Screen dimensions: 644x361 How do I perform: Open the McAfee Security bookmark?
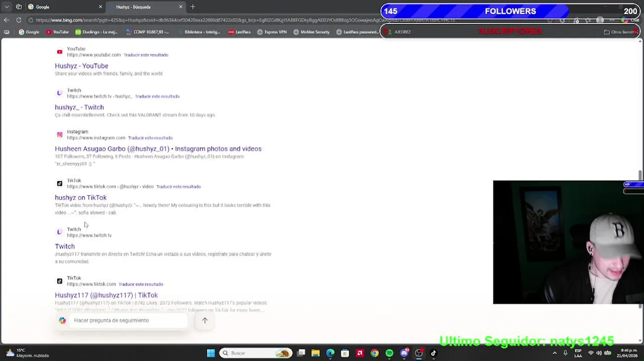click(311, 32)
